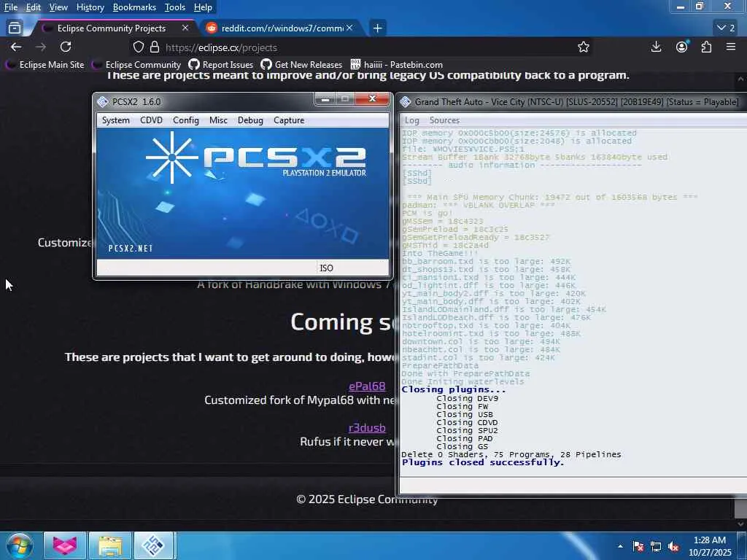
Task: Open the haiiii Pastebin.com bookmark
Action: tap(397, 65)
